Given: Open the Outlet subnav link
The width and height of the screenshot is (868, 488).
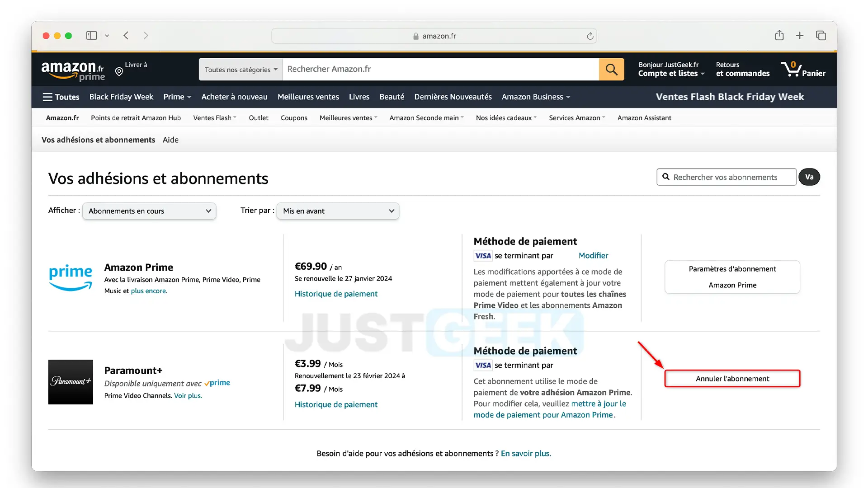Looking at the screenshot, I should pyautogui.click(x=259, y=118).
